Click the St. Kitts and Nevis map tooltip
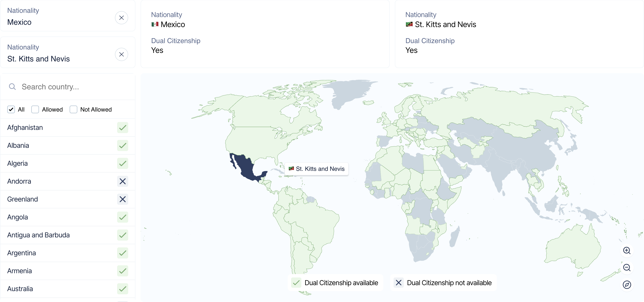644x302 pixels. click(316, 169)
